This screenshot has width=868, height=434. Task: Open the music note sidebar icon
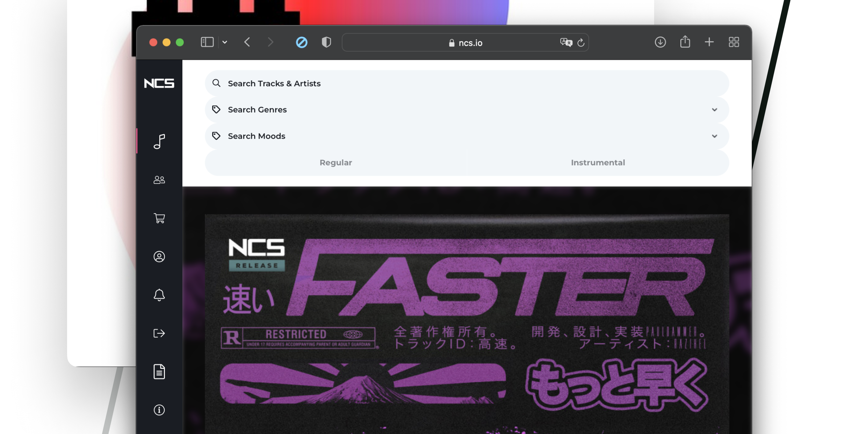[x=159, y=142]
